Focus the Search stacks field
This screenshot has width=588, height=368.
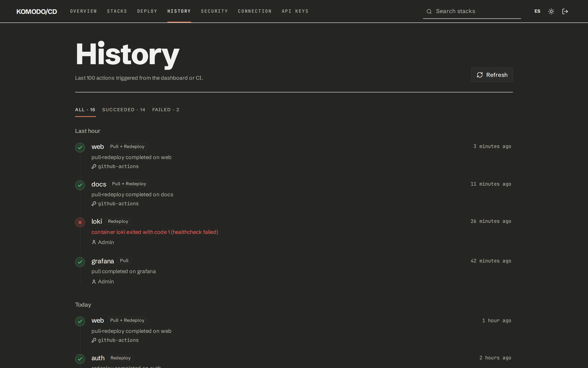coord(472,11)
